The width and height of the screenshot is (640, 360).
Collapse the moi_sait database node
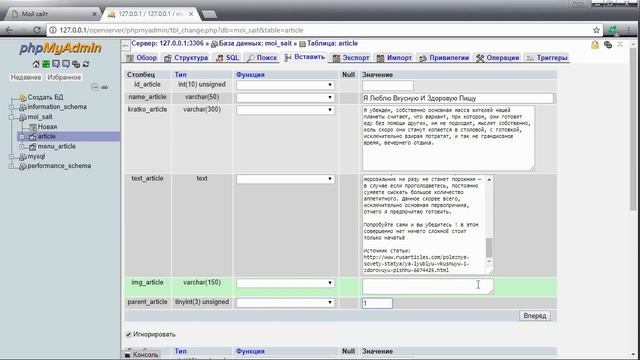point(11,117)
